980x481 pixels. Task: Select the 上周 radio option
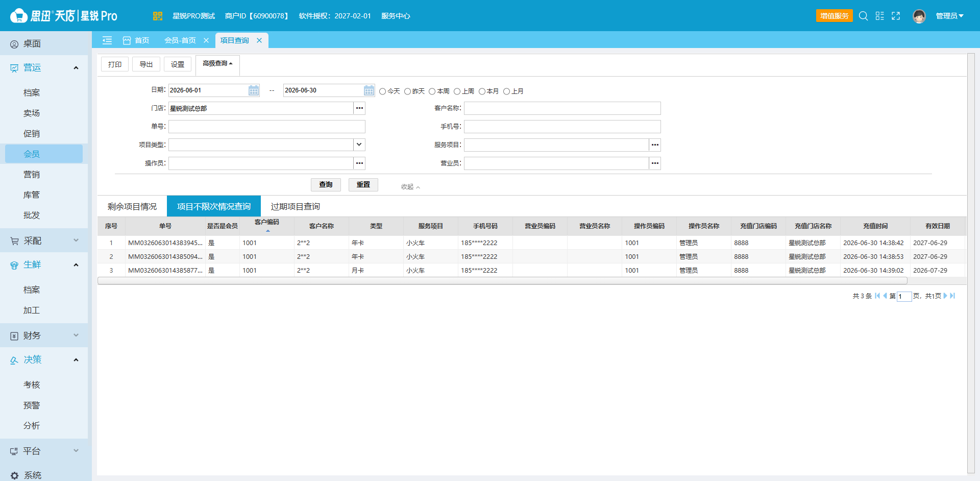pos(457,91)
